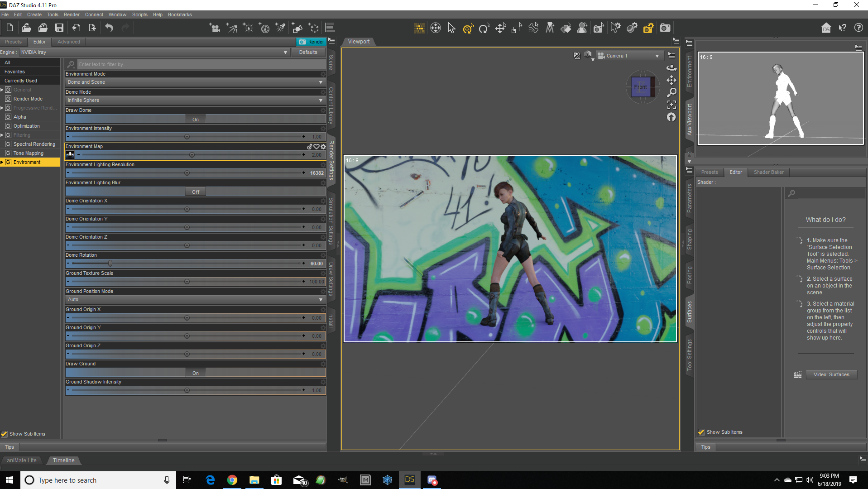Screen dimensions: 868x489
Task: Create a new primitive object
Action: tap(297, 28)
